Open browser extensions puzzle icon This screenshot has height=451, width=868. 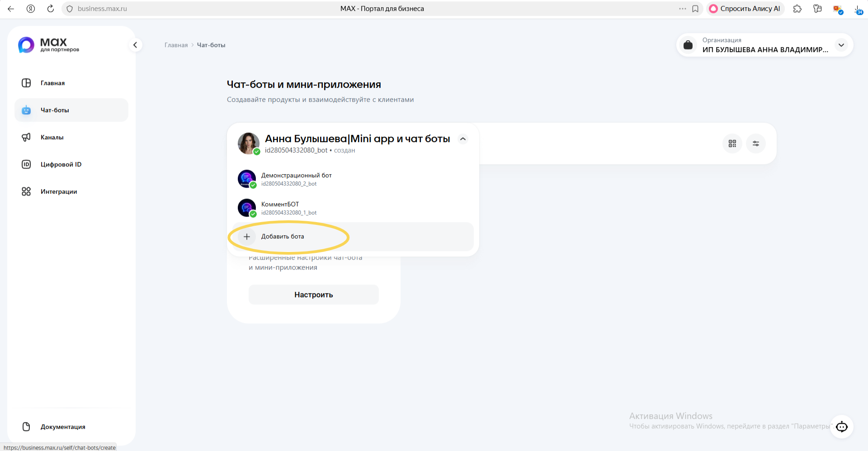[x=797, y=9]
